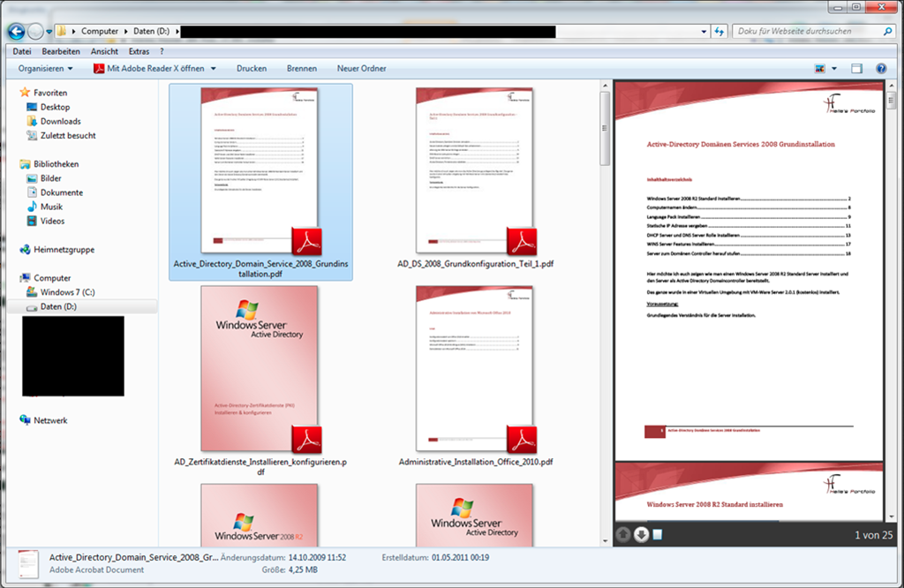
Task: Select Administrative_Installation_Office_2010.pdf thumbnail
Action: (474, 369)
